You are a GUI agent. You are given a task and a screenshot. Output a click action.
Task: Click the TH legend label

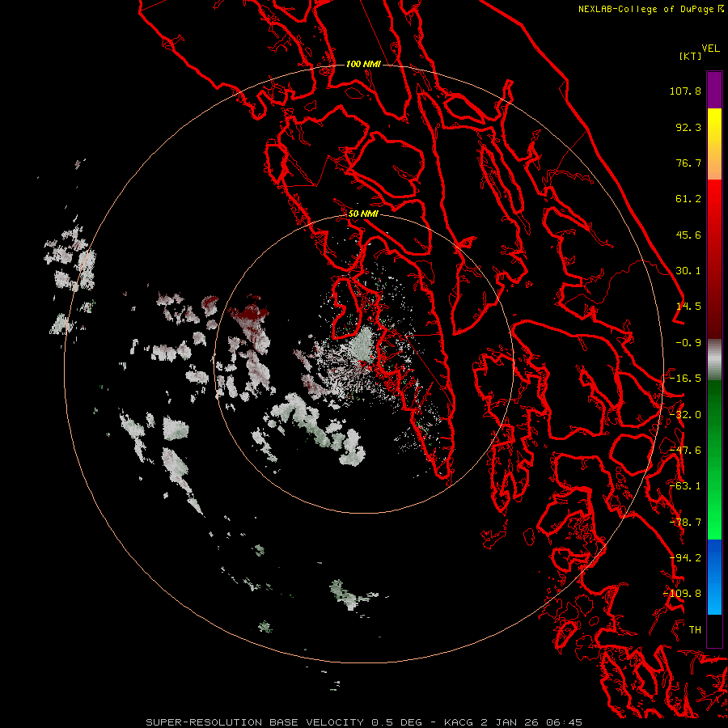pos(695,630)
